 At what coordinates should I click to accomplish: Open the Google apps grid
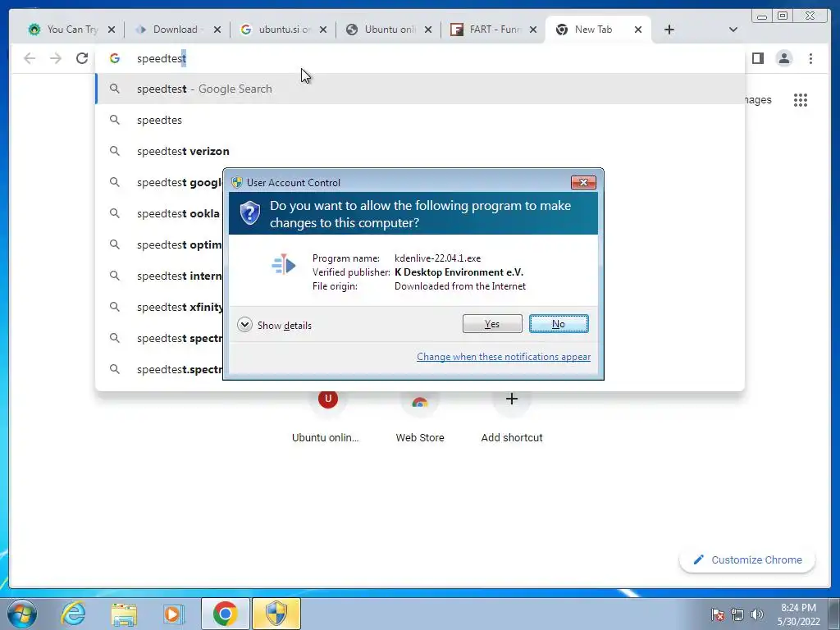pyautogui.click(x=801, y=99)
